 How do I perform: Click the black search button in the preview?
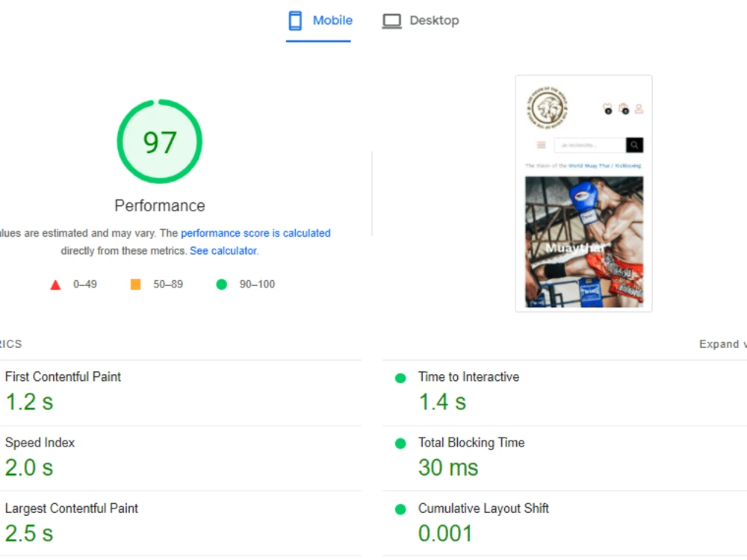[x=634, y=145]
